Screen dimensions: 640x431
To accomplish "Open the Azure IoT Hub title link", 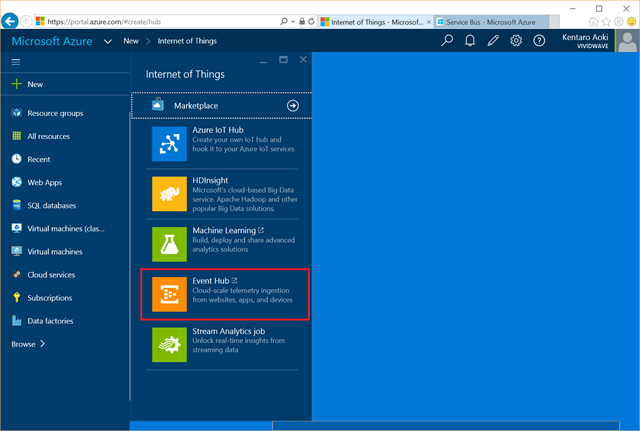I will coord(218,130).
